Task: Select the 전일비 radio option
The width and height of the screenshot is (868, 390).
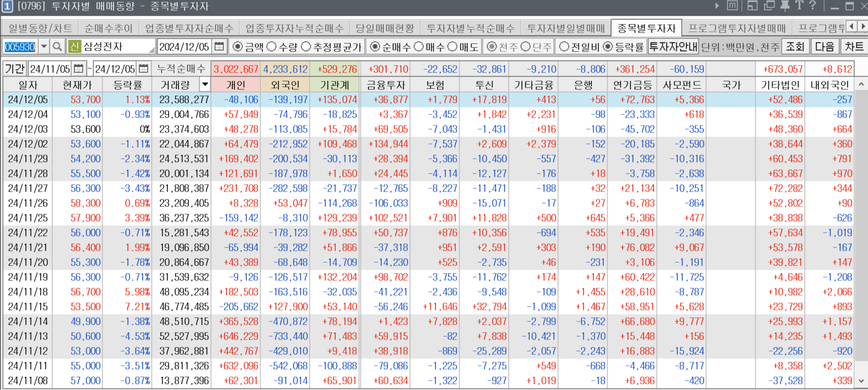Action: click(564, 47)
